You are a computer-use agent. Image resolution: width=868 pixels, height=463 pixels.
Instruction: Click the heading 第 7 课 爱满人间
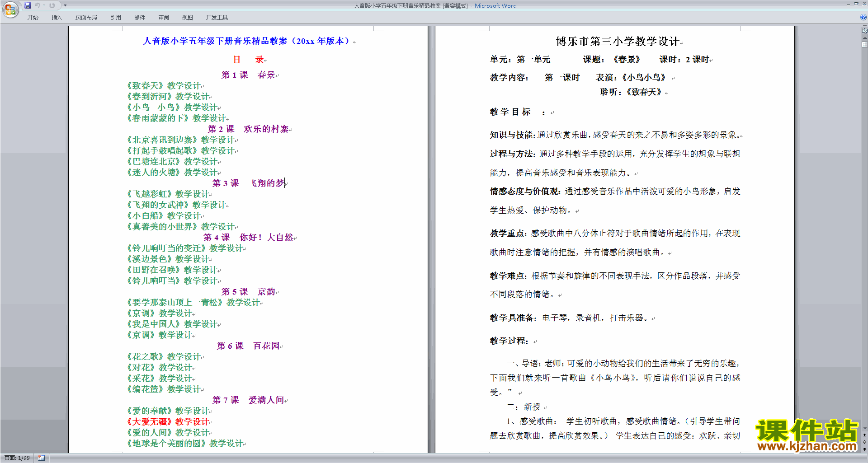point(248,400)
